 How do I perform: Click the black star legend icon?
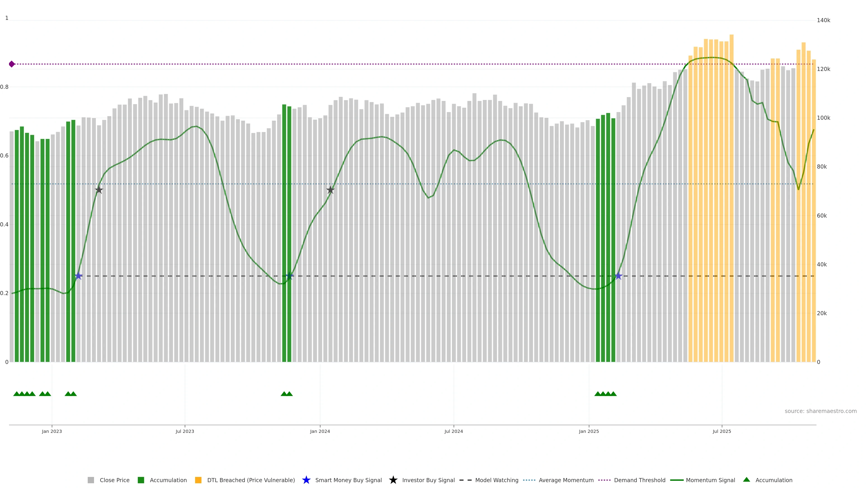393,480
